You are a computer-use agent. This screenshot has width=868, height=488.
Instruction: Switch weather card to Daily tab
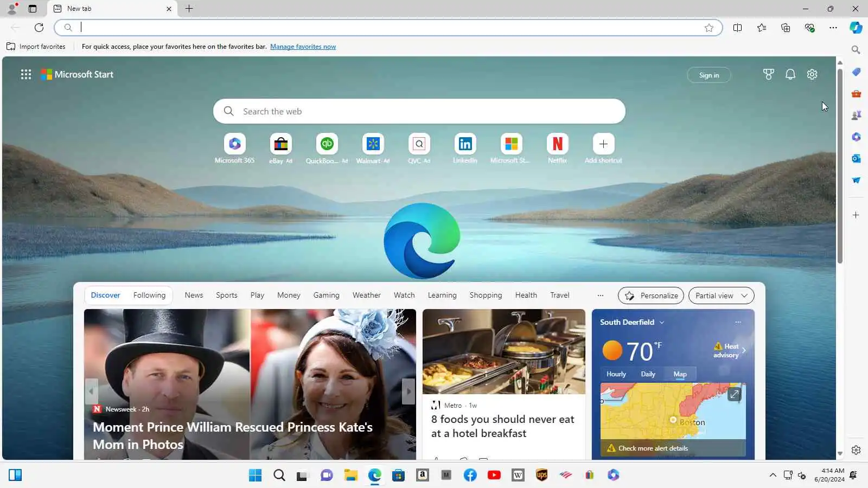point(648,374)
